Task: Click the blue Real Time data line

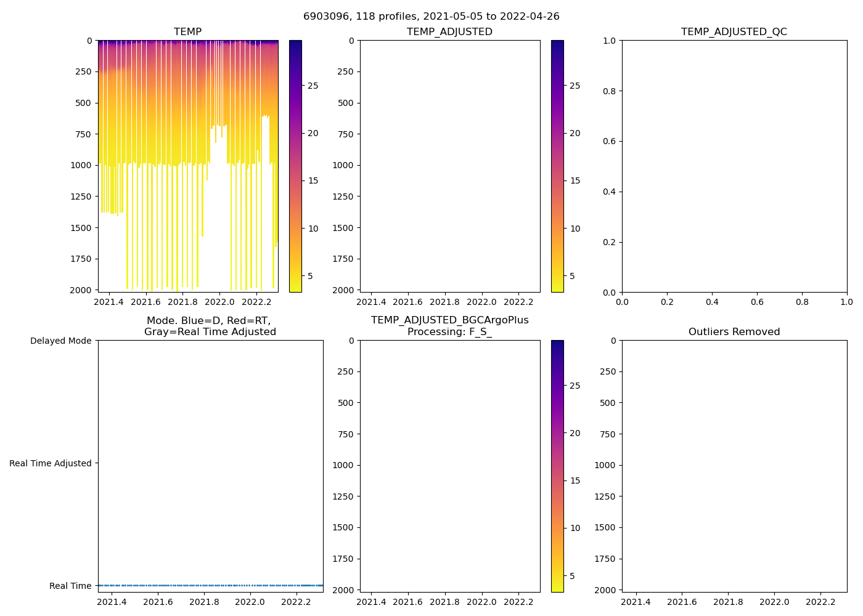Action: (x=210, y=585)
